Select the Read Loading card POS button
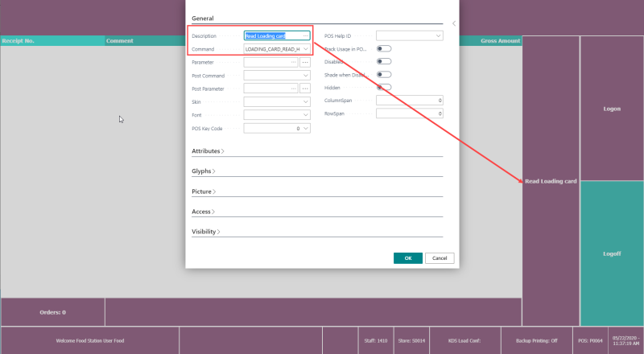Image resolution: width=644 pixels, height=354 pixels. [x=551, y=181]
